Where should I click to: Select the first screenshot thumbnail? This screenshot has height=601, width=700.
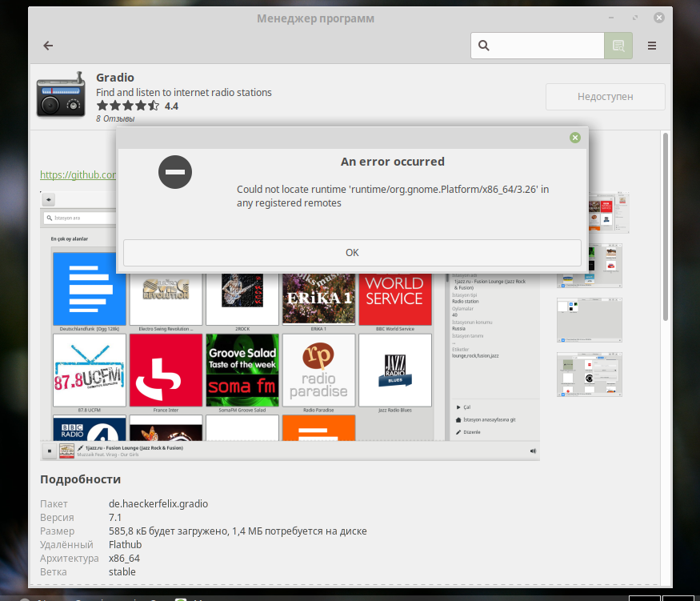[x=608, y=212]
